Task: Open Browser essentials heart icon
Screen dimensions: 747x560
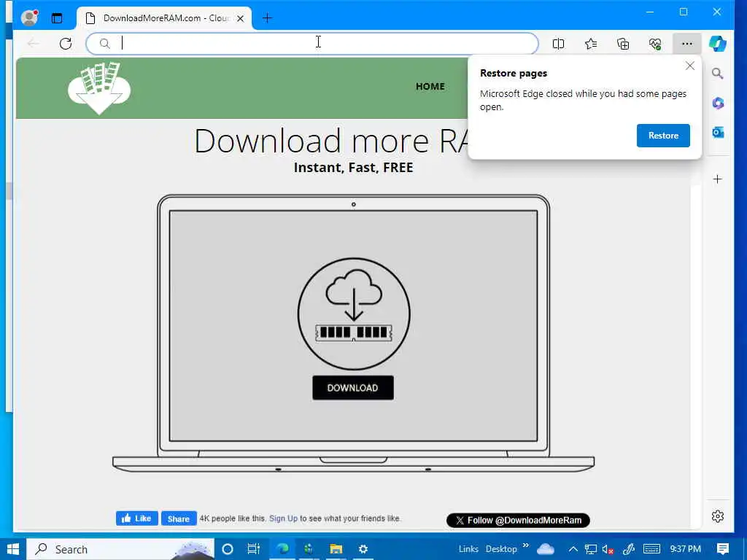Action: pyautogui.click(x=655, y=44)
